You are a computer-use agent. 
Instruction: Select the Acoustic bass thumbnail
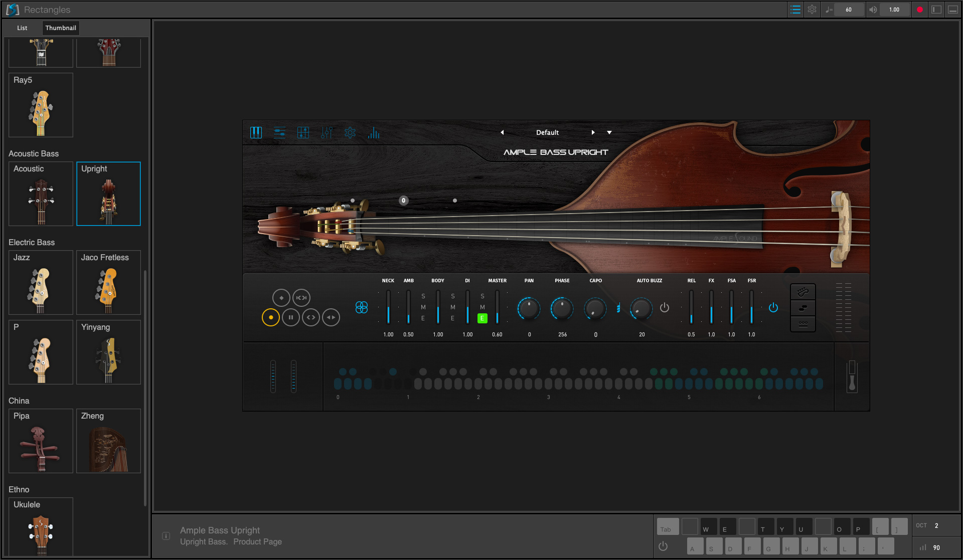tap(41, 194)
